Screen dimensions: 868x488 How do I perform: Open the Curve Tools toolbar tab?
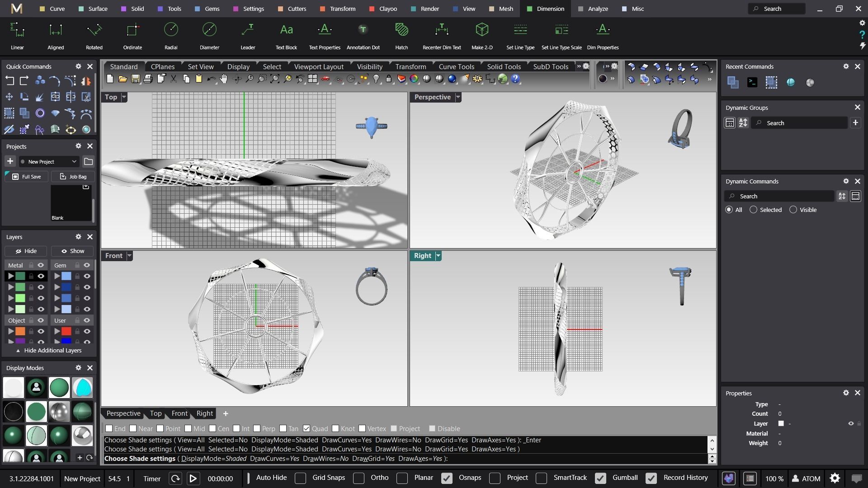456,66
